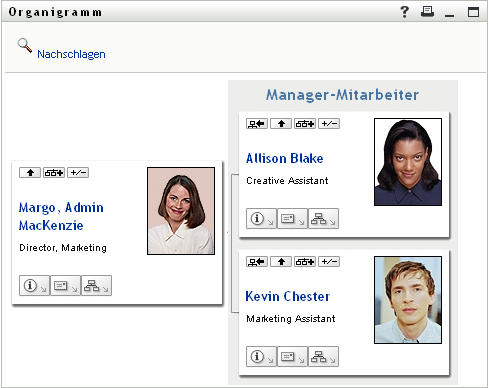Image resolution: width=489 pixels, height=388 pixels.
Task: Minimize the Organigramm portlet
Action: tap(449, 15)
